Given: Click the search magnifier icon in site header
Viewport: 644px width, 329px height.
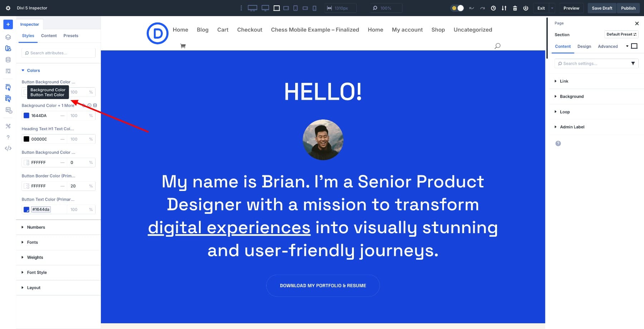Looking at the screenshot, I should pos(497,46).
